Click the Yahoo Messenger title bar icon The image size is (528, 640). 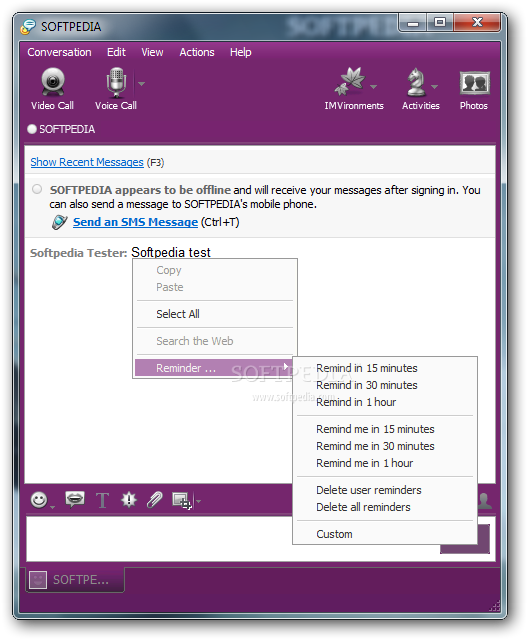tap(29, 27)
